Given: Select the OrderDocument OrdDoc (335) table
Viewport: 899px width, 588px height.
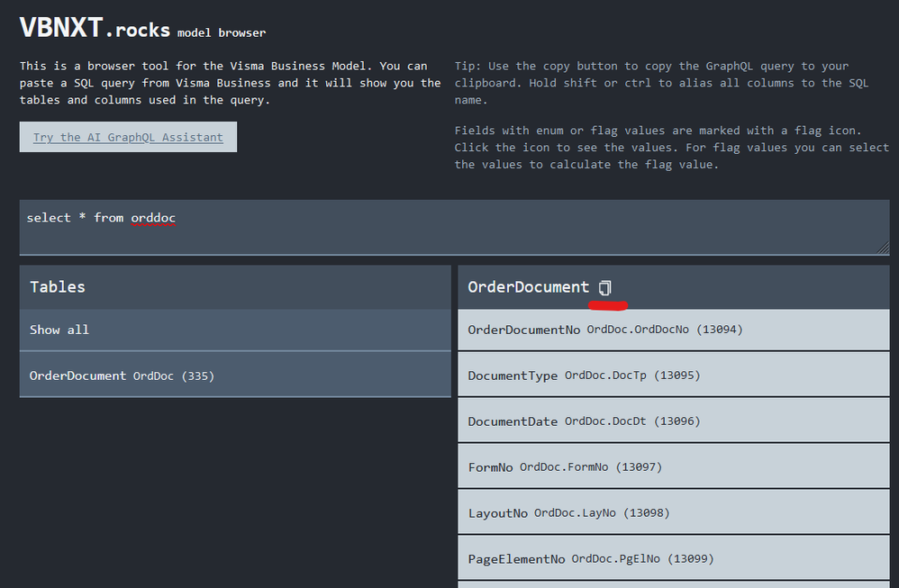Looking at the screenshot, I should pos(235,375).
